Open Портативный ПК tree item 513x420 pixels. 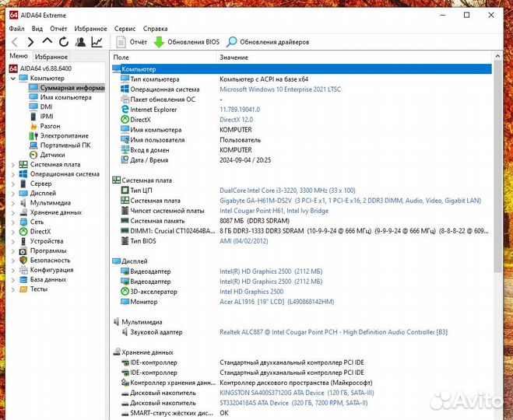click(x=60, y=145)
